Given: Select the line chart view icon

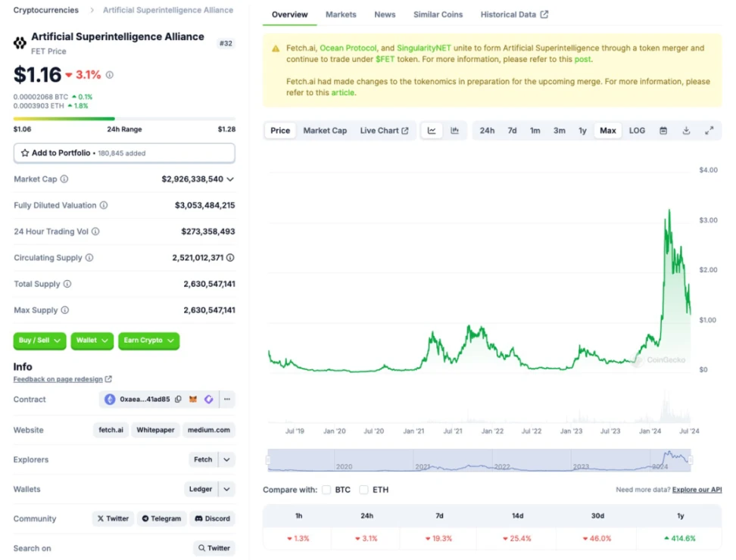Looking at the screenshot, I should point(432,131).
